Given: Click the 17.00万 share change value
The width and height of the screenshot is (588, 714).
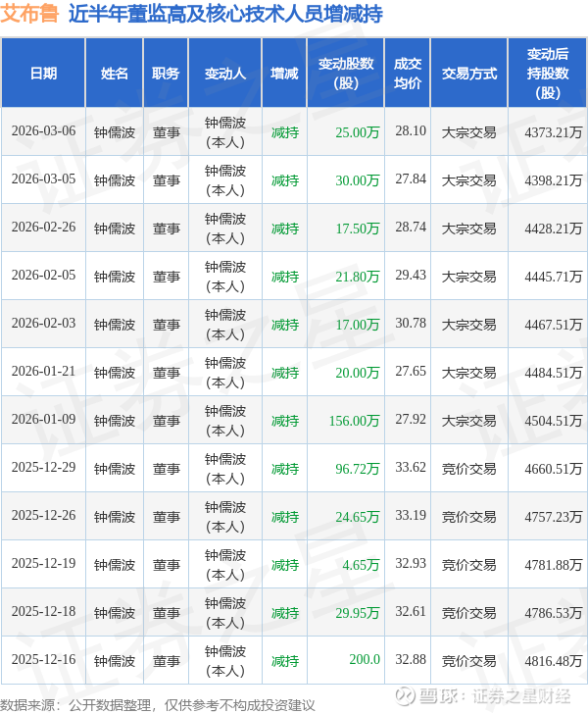Looking at the screenshot, I should 358,325.
